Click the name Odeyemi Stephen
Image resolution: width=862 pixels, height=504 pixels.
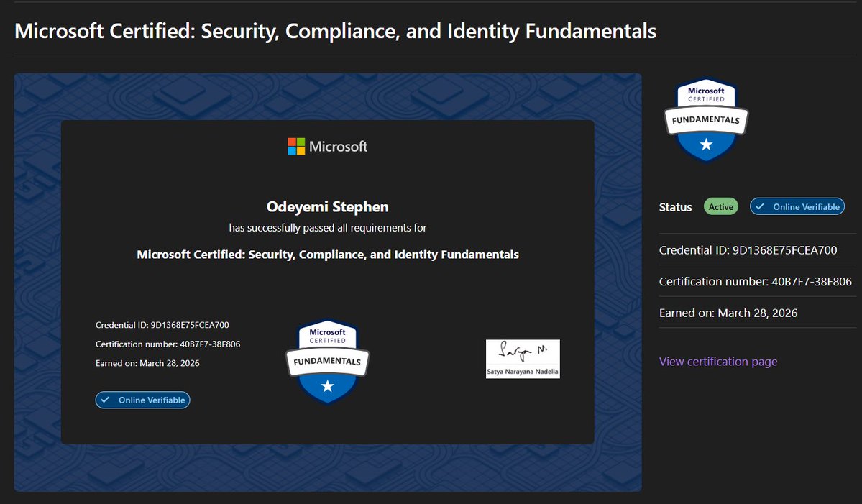point(328,206)
